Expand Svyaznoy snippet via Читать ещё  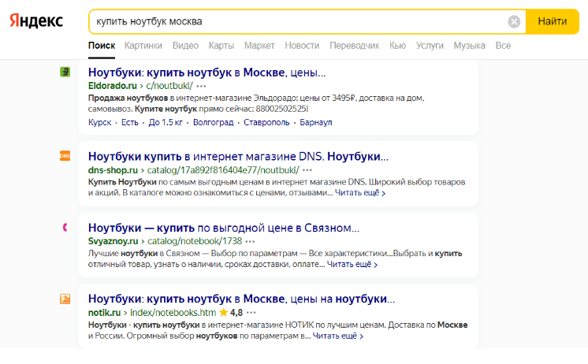[x=352, y=265]
